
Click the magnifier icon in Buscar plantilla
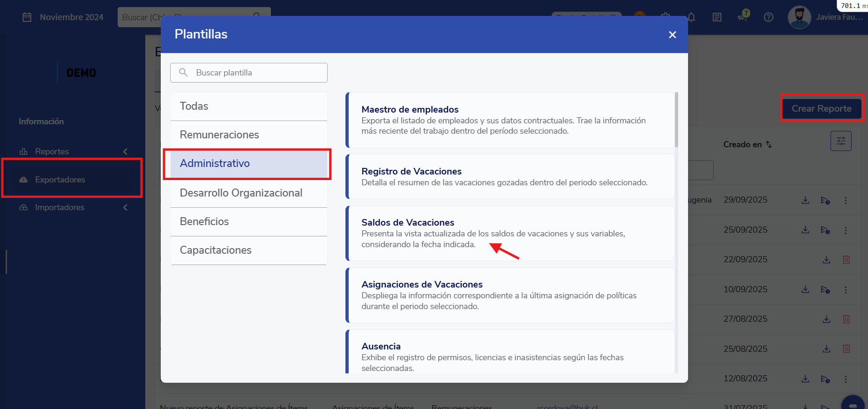pyautogui.click(x=184, y=73)
